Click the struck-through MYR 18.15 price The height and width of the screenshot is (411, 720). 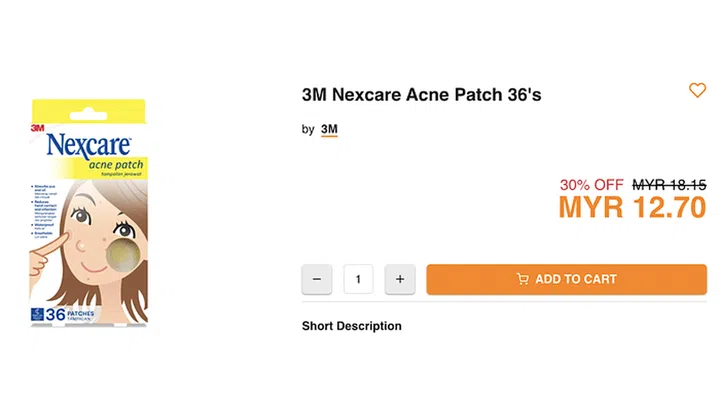(669, 185)
